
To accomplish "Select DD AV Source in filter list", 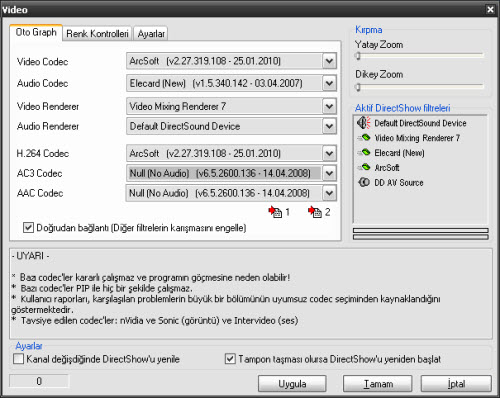I will [x=399, y=182].
